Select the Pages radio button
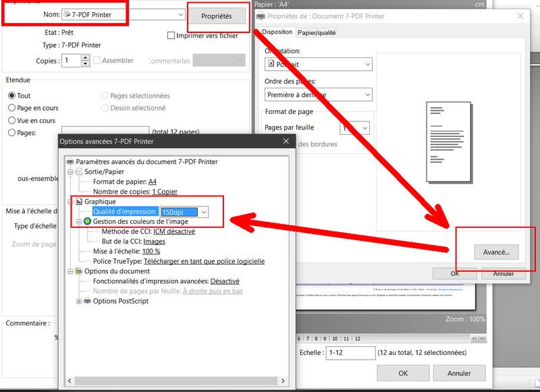Viewport: 540px width, 392px height. pos(11,132)
